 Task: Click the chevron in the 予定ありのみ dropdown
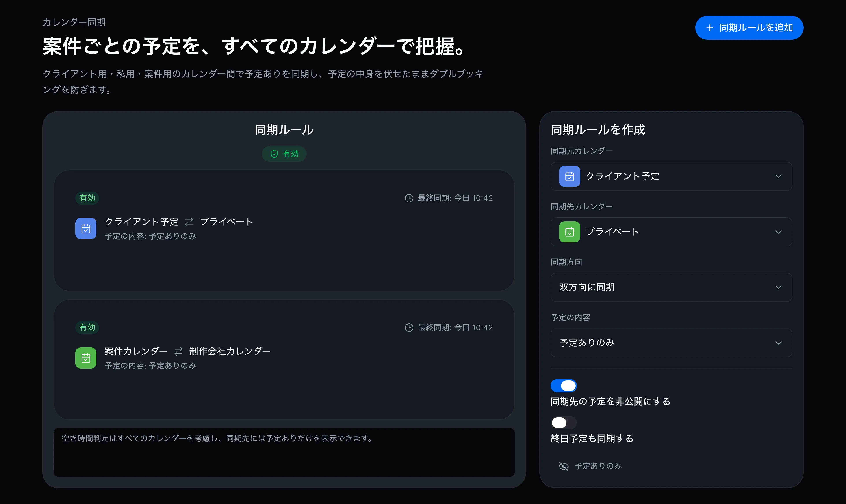coord(778,343)
